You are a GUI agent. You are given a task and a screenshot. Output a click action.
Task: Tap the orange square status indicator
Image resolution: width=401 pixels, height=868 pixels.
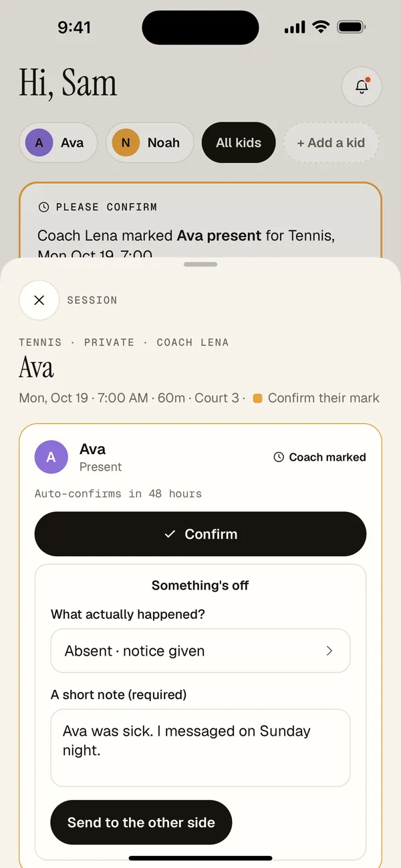(257, 399)
